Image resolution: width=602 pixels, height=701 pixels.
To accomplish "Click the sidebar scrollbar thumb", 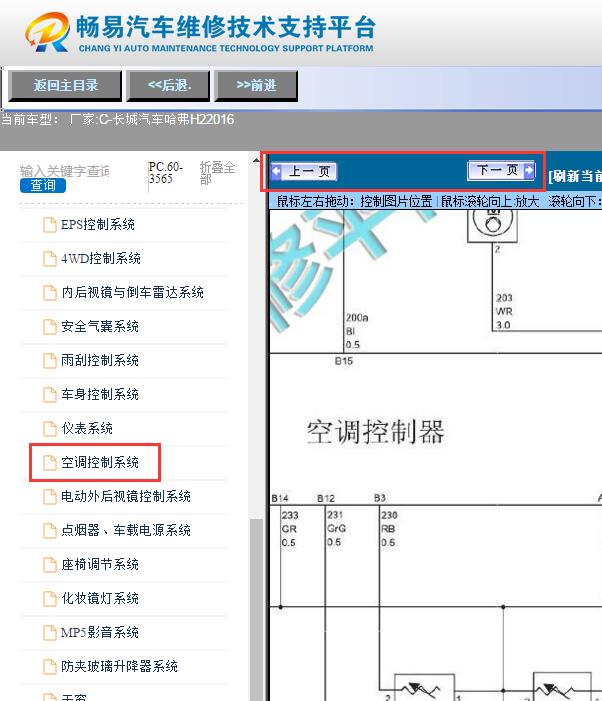I will tap(256, 609).
